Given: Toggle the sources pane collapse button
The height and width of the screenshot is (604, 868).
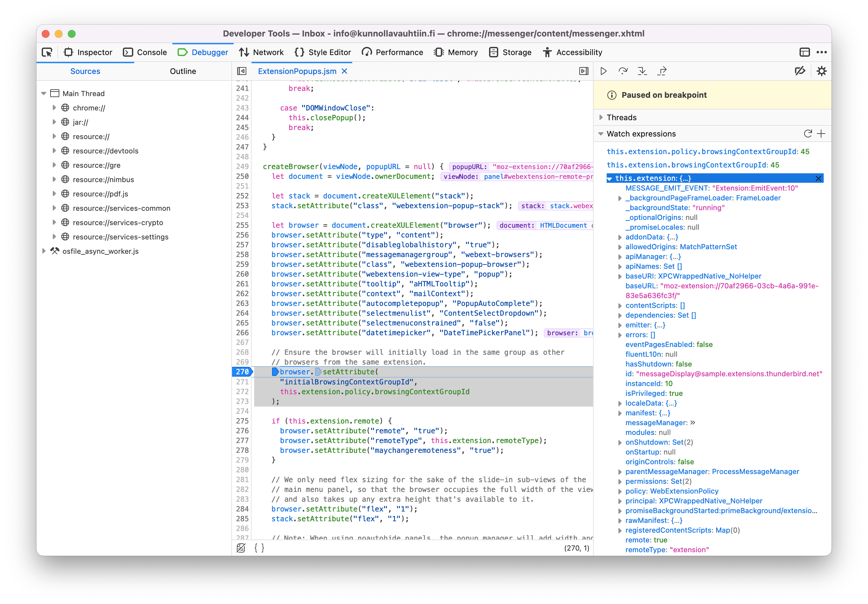Looking at the screenshot, I should coord(241,71).
